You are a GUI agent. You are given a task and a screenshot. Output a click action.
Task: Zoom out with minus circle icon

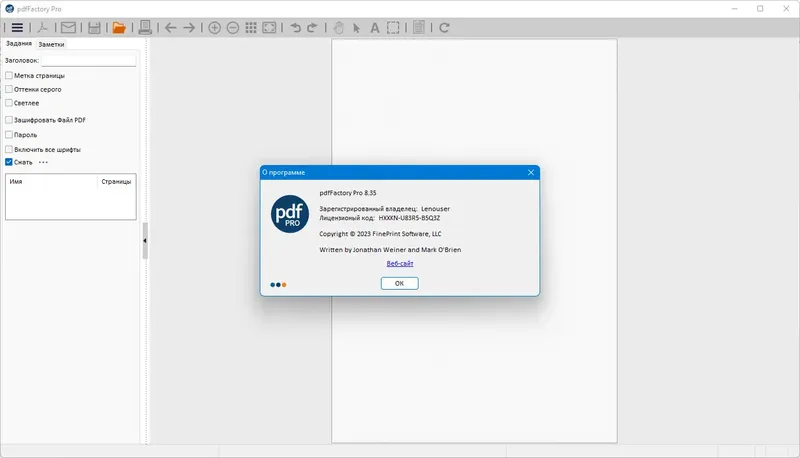click(x=233, y=28)
